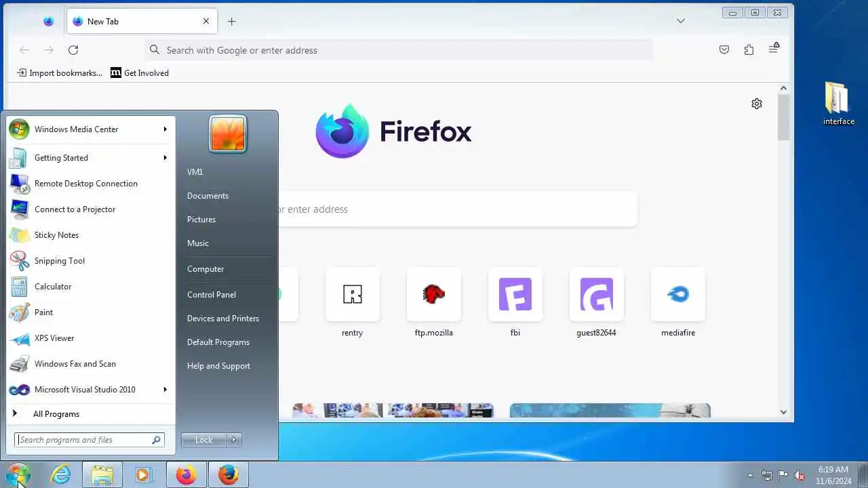868x488 pixels.
Task: Show hidden system tray icons
Action: (x=750, y=475)
